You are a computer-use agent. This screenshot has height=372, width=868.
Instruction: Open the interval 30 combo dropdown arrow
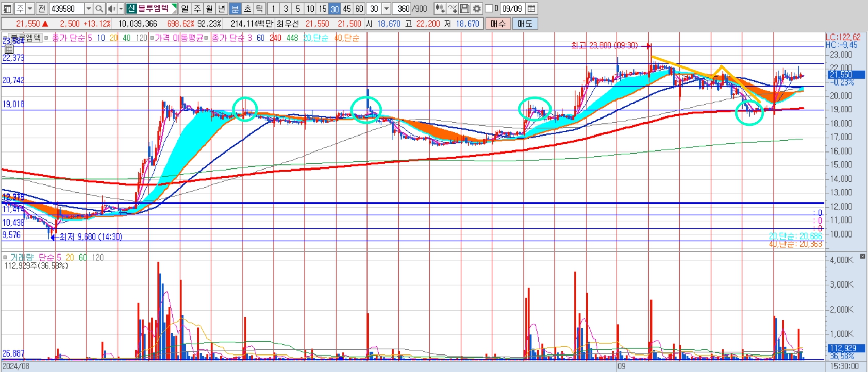[x=386, y=9]
